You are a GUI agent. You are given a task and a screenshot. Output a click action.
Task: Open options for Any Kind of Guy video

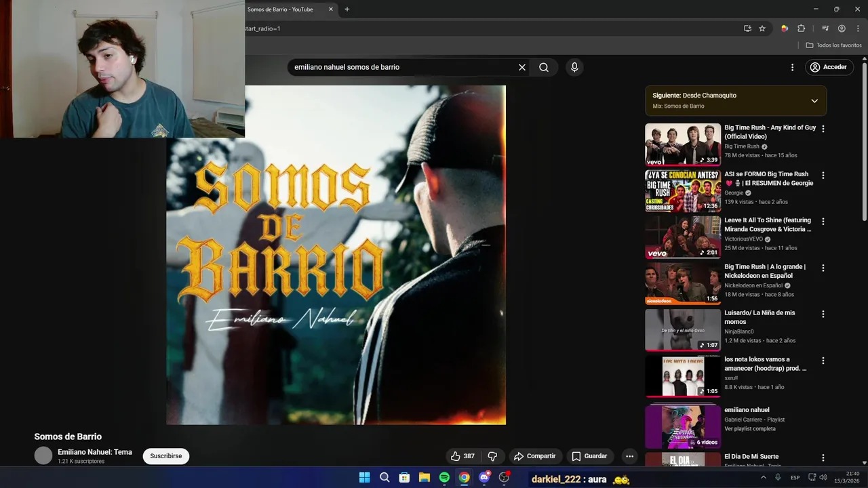(823, 129)
